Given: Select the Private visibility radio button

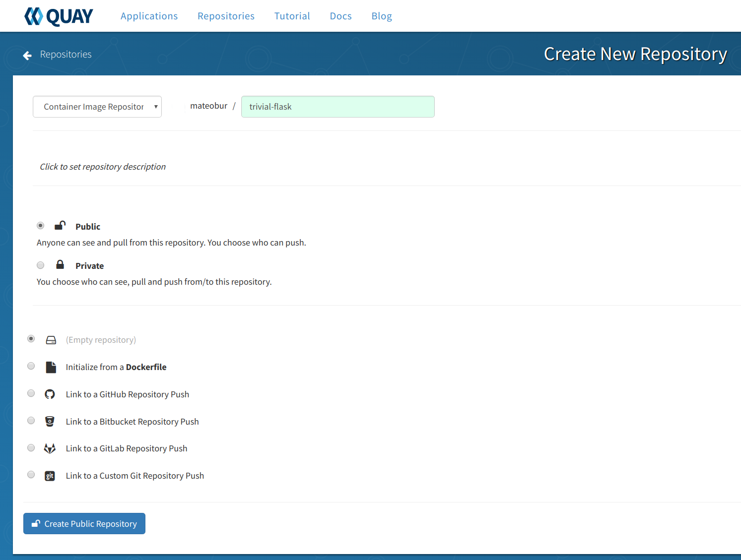Looking at the screenshot, I should (x=41, y=265).
